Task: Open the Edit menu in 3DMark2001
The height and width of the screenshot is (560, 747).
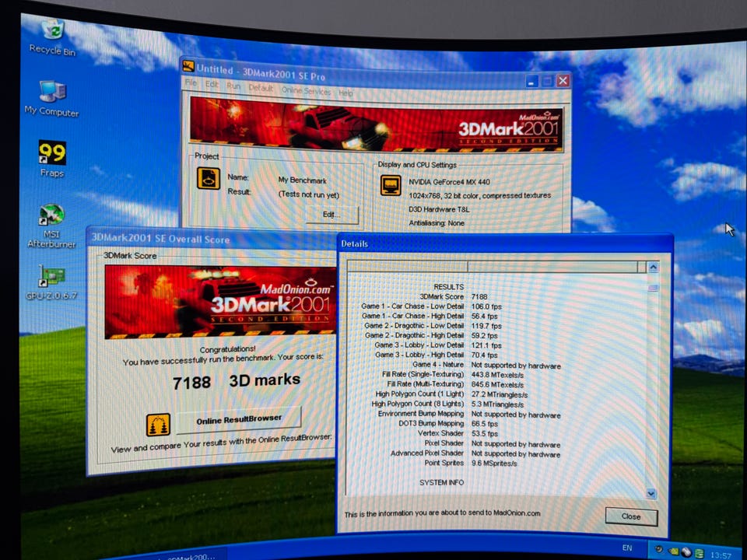Action: pos(212,84)
